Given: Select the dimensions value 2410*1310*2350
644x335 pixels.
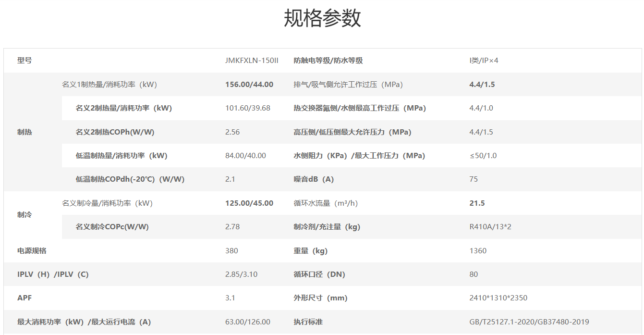Looking at the screenshot, I should 498,298.
